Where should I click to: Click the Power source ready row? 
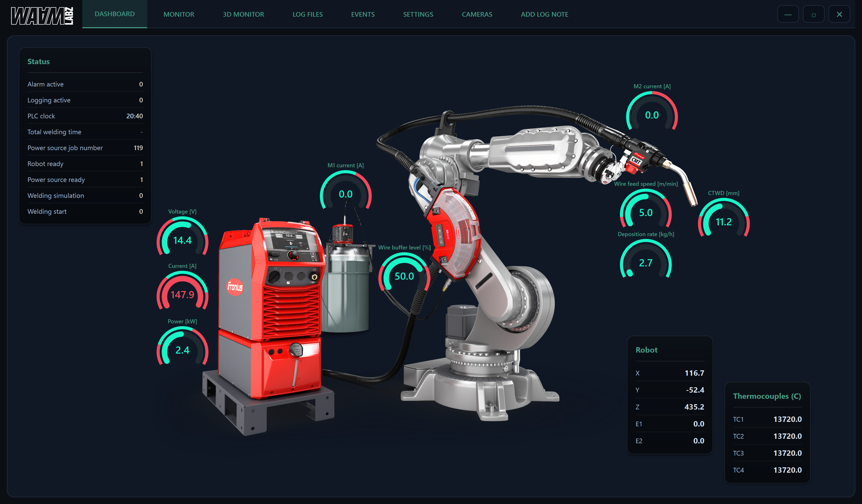point(85,180)
